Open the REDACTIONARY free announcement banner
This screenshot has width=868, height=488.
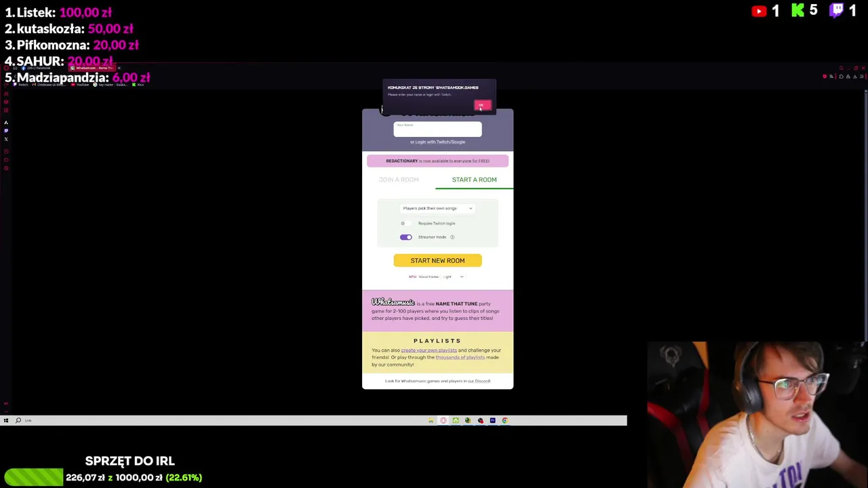coord(437,161)
